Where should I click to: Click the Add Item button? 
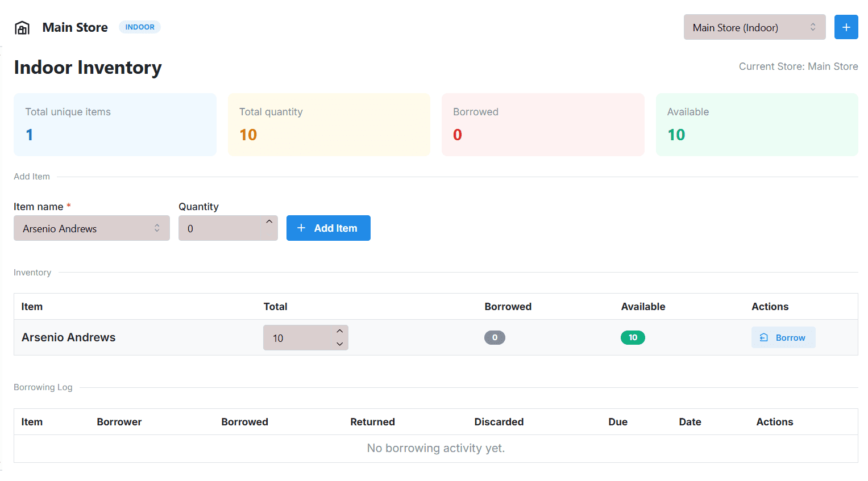coord(328,228)
